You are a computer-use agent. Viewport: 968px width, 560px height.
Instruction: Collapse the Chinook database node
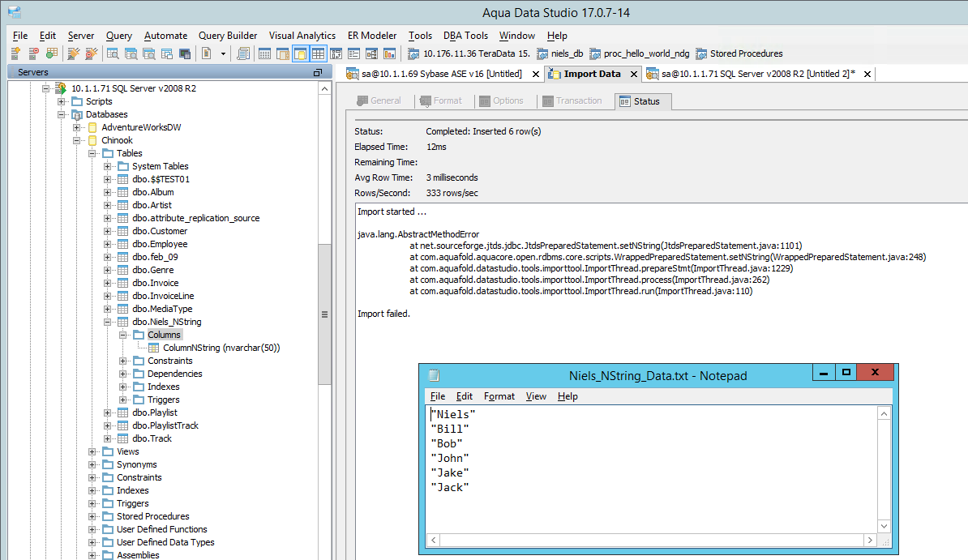[x=76, y=140]
